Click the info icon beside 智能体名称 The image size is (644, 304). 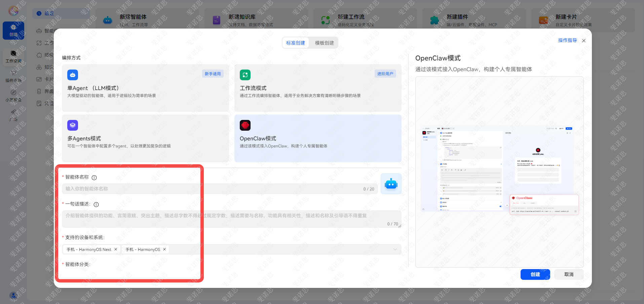94,178
